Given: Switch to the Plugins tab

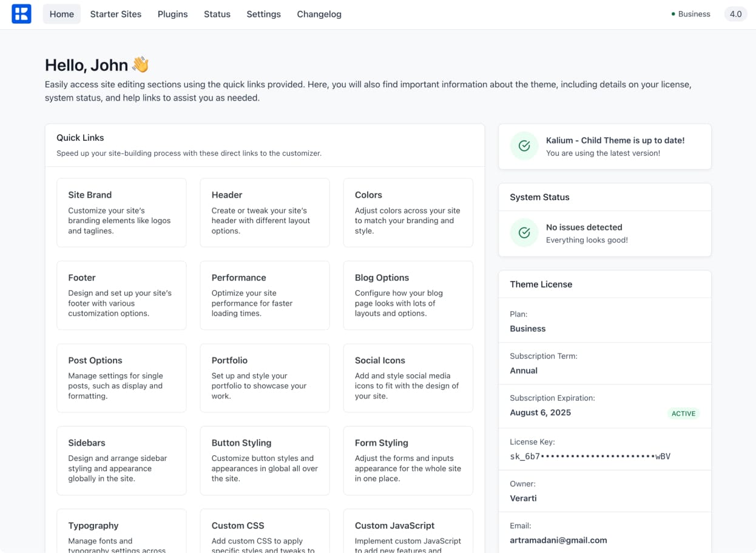Looking at the screenshot, I should pyautogui.click(x=172, y=14).
